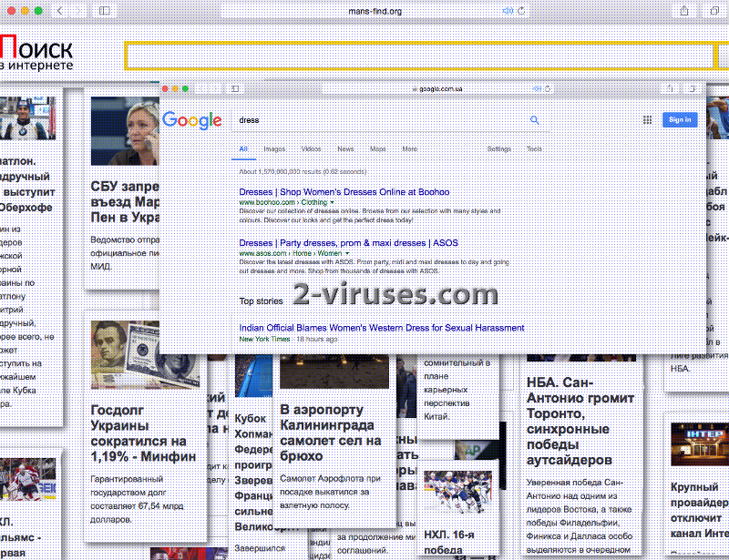The width and height of the screenshot is (729, 560).
Task: Mute audio icon in mans-find.org address bar
Action: click(x=508, y=11)
